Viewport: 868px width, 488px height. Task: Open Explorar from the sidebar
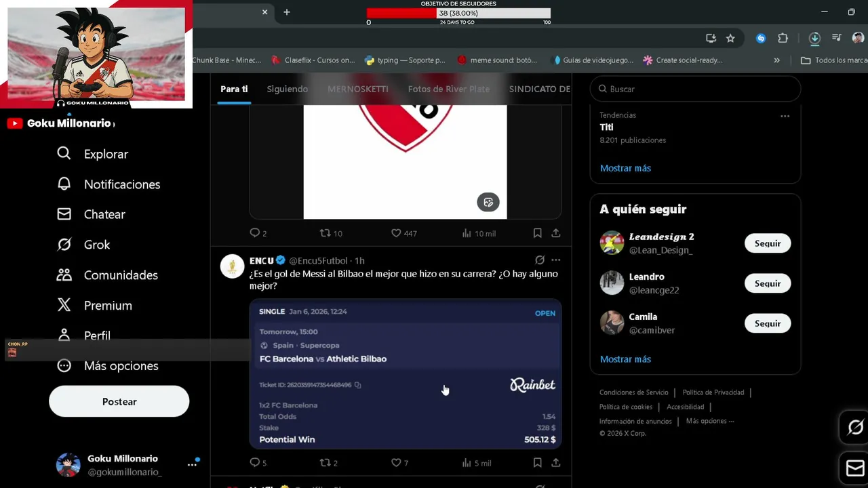[x=92, y=154]
